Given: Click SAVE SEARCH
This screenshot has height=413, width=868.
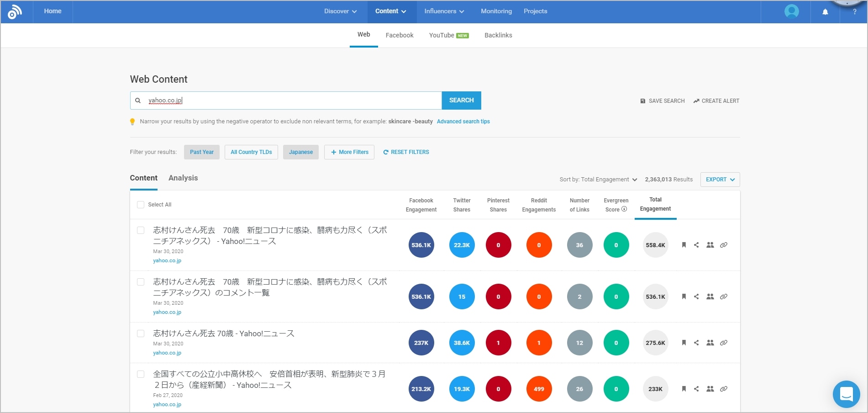Looking at the screenshot, I should pos(663,101).
